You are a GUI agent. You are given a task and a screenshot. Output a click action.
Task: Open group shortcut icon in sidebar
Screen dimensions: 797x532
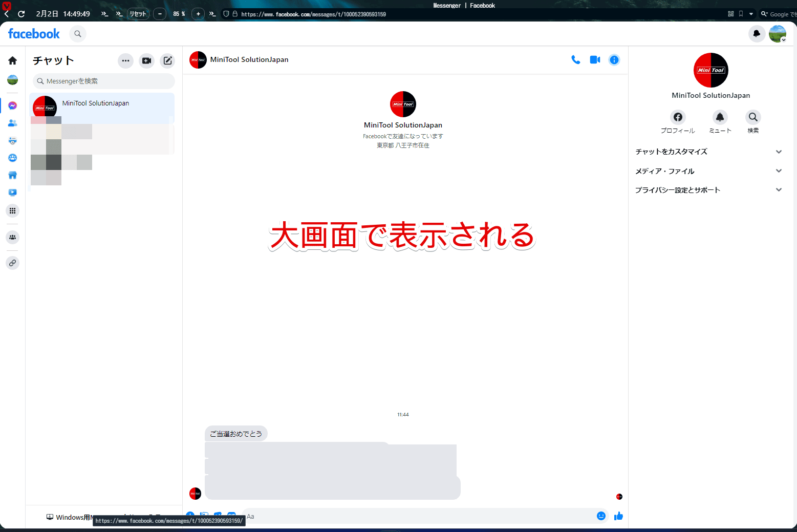13,237
